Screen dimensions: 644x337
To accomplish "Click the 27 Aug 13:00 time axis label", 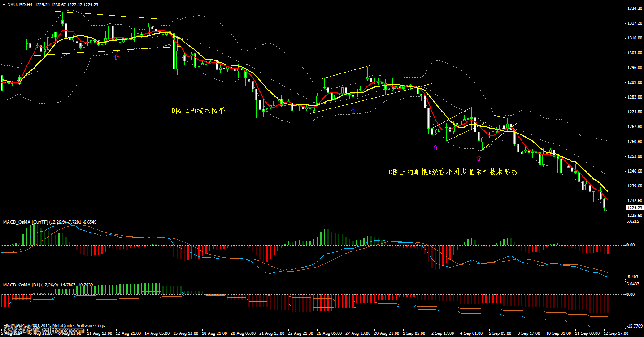I will click(358, 333).
